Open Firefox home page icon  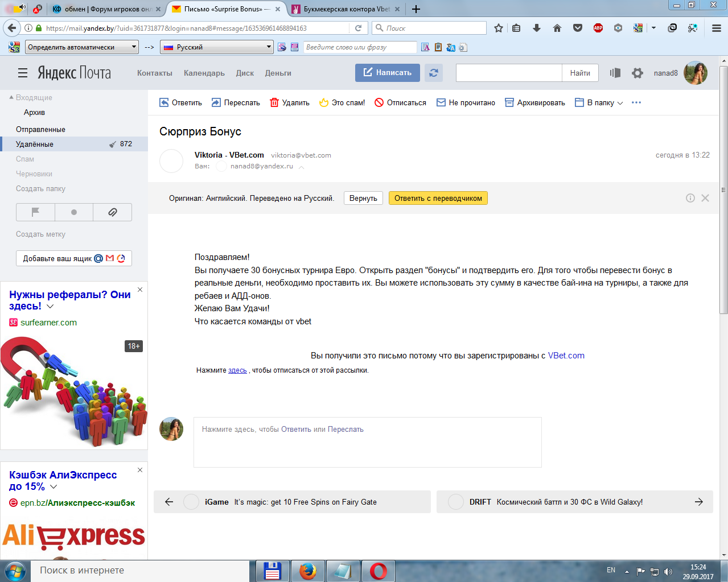pos(557,28)
